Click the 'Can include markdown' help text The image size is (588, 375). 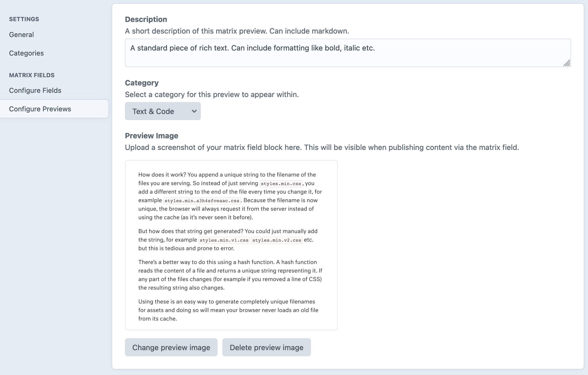[x=309, y=31]
